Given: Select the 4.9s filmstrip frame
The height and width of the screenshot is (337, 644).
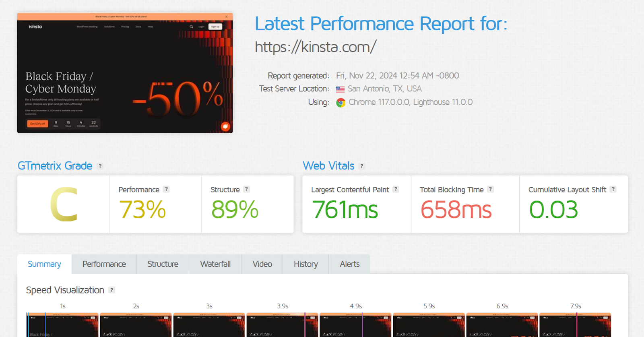Looking at the screenshot, I should tap(355, 325).
